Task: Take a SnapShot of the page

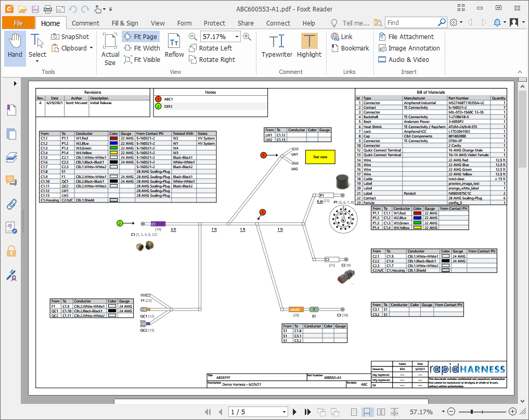Action: coord(70,37)
